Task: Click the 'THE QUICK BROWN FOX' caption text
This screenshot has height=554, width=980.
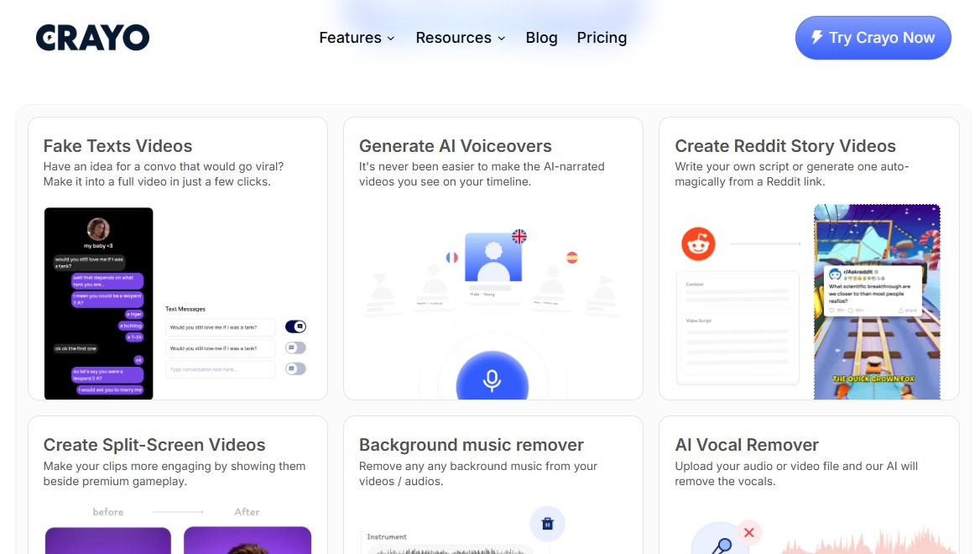Action: coord(873,379)
